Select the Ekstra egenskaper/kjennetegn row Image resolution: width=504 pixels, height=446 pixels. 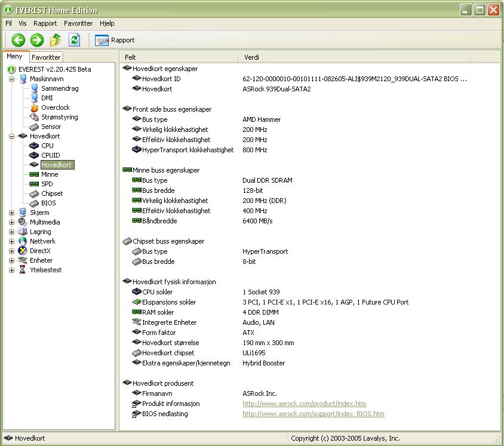(208, 363)
